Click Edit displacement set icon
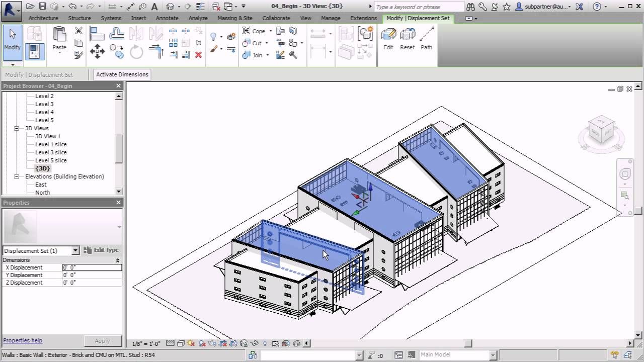The image size is (644, 362). (388, 38)
